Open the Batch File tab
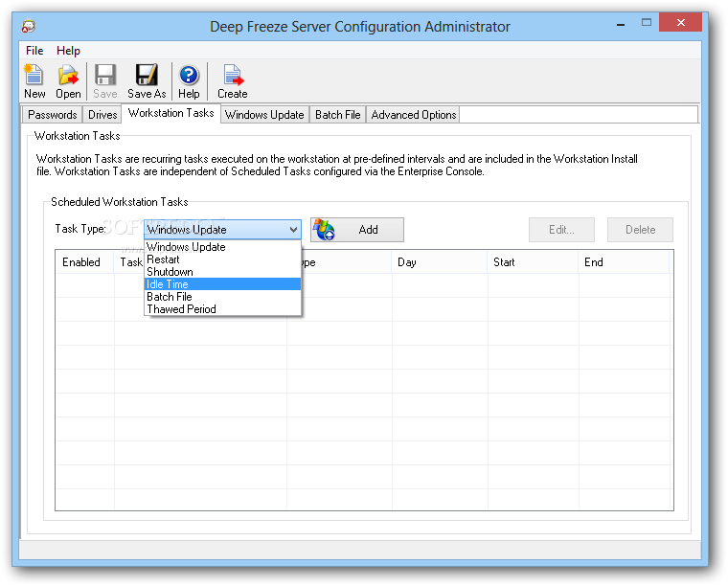 pos(338,115)
